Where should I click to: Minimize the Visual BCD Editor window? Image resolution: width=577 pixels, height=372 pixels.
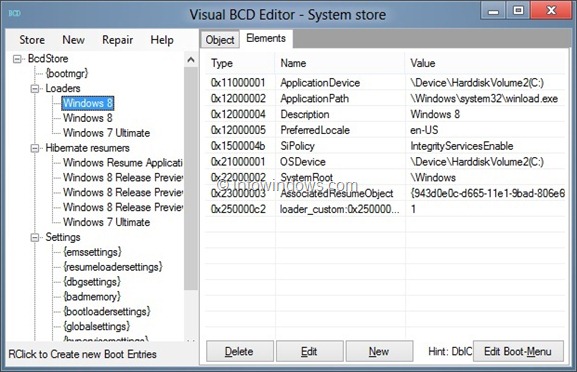pos(493,11)
